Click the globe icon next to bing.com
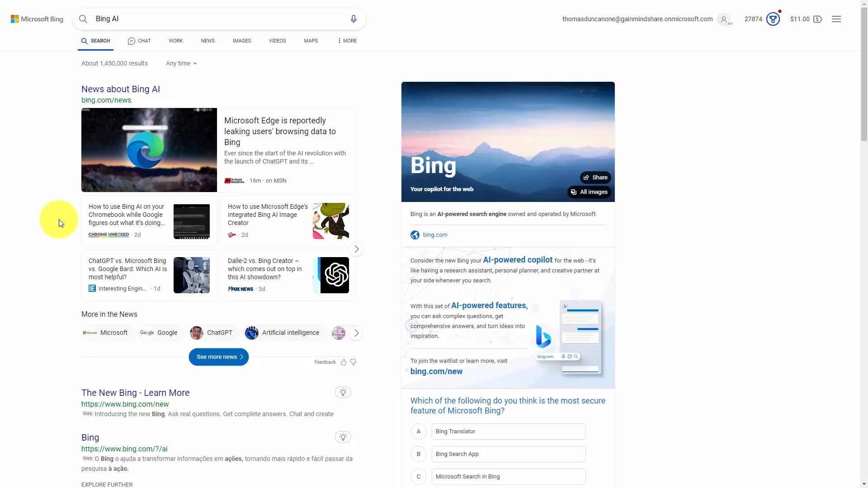Image resolution: width=868 pixels, height=488 pixels. [x=415, y=235]
